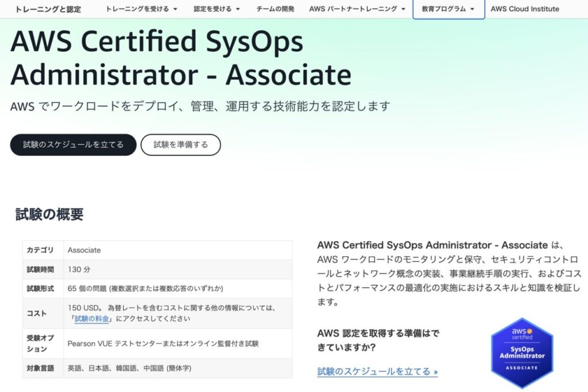
Task: Select the 試験時間 label cell
Action: 43,270
